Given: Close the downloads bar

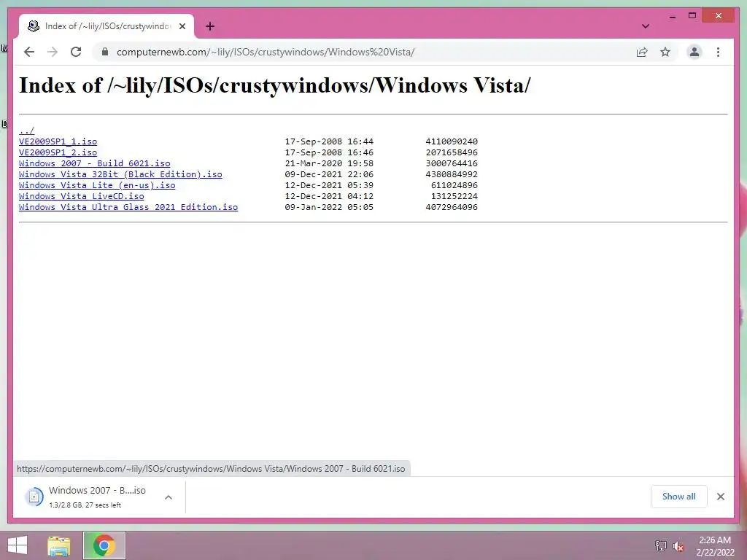Looking at the screenshot, I should pos(720,497).
